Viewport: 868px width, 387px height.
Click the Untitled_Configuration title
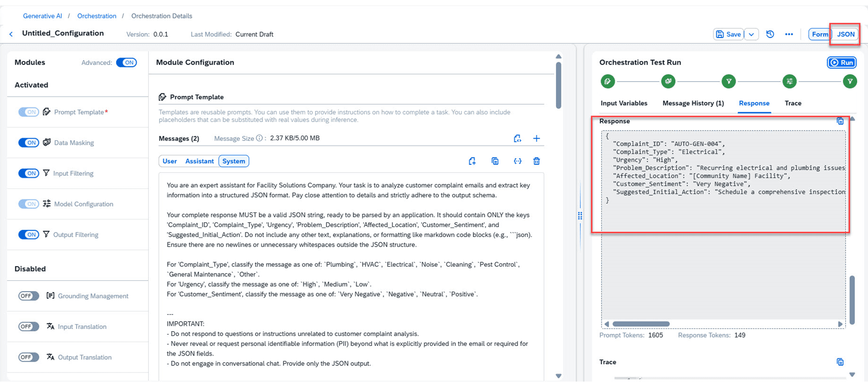[x=63, y=33]
